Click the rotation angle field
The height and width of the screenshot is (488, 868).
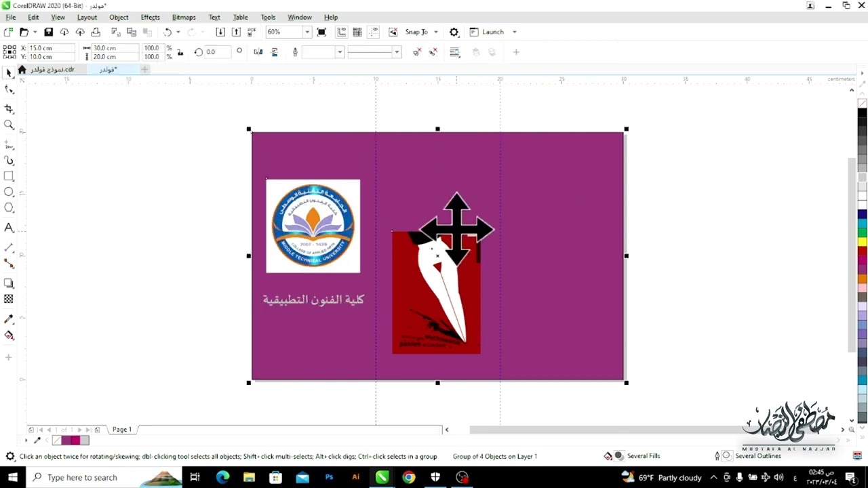pos(218,52)
